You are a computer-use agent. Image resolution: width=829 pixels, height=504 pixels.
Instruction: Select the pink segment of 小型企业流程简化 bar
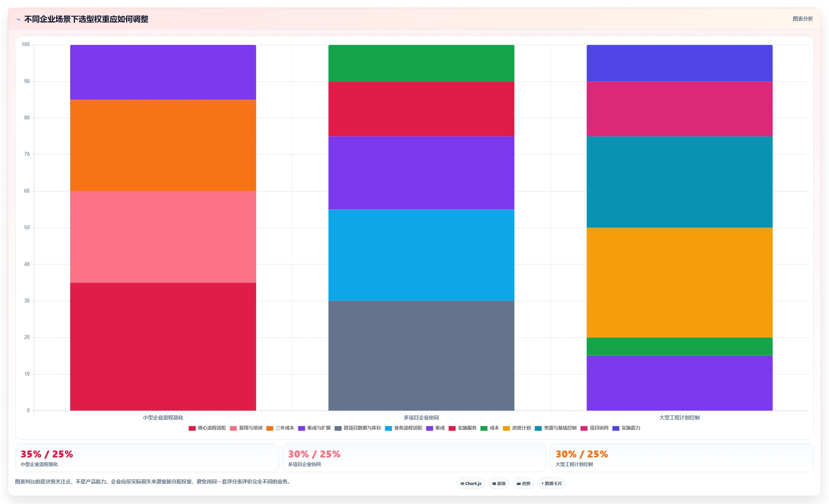click(163, 237)
